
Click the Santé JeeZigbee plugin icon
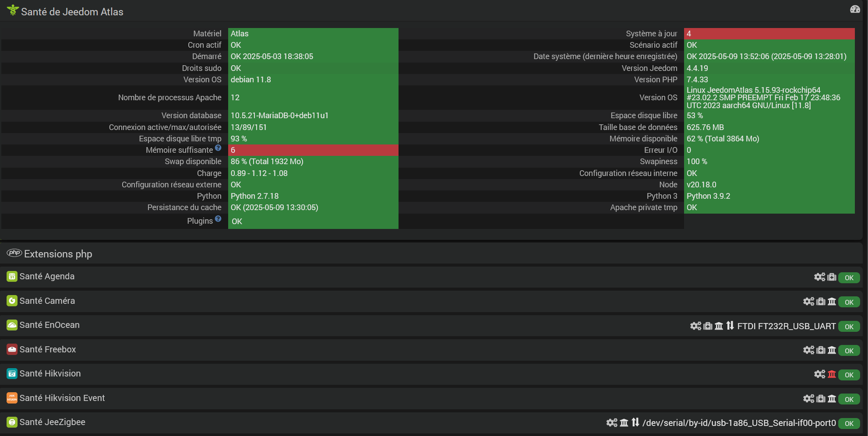[x=12, y=422]
